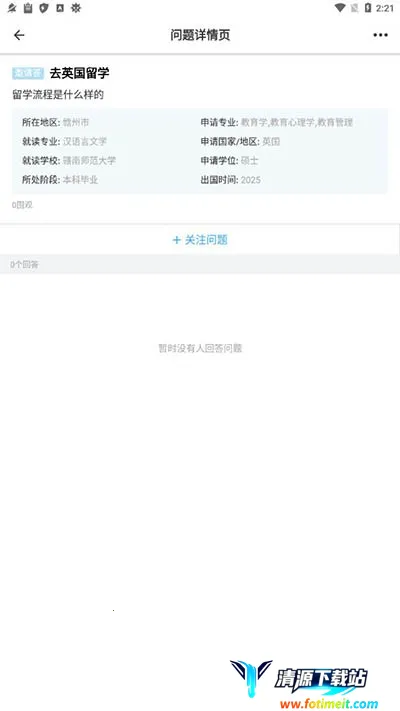Tap the back arrow icon
This screenshot has height=711, width=400.
tap(19, 35)
